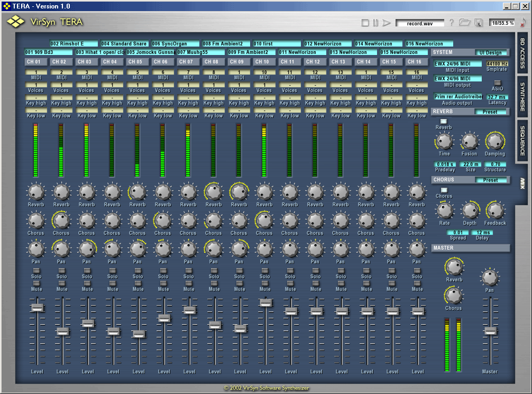Screen dimensions: 532x394
Task: Open the 004 Standard Snare sound selector
Action: [124, 43]
